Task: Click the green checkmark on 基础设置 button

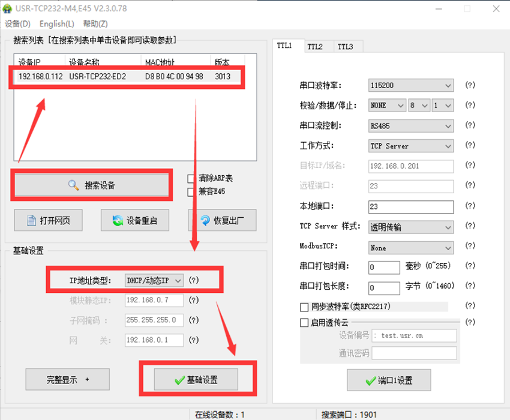Action: [179, 380]
